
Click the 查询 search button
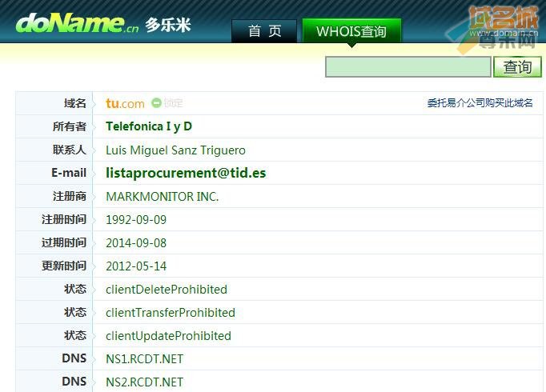coord(517,66)
